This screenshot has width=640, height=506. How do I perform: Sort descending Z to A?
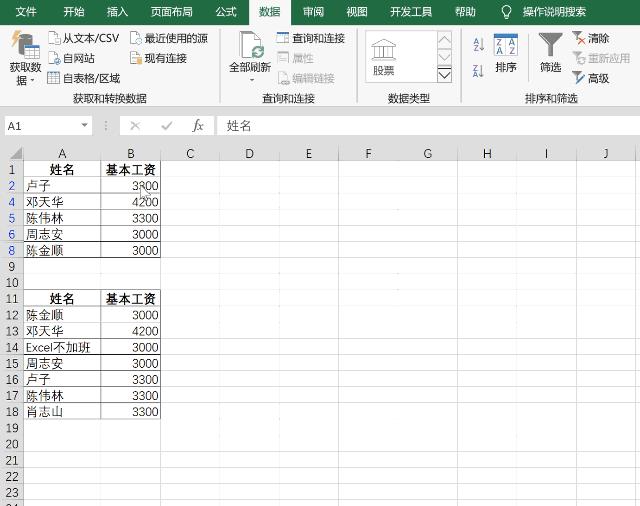pyautogui.click(x=478, y=71)
